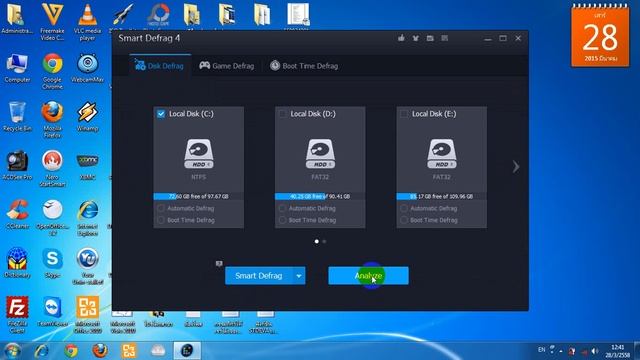640x360 pixels.
Task: Switch to the Disk Defrag tab
Action: click(x=160, y=65)
